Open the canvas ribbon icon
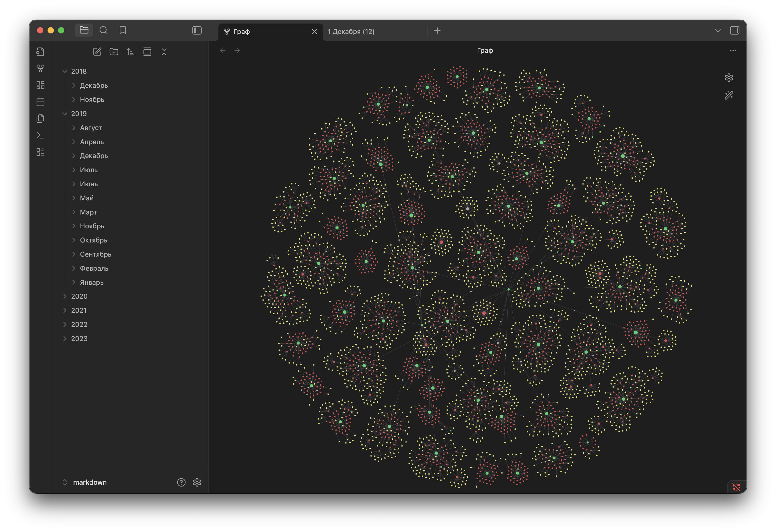Screen dimensions: 776x532 click(x=40, y=85)
